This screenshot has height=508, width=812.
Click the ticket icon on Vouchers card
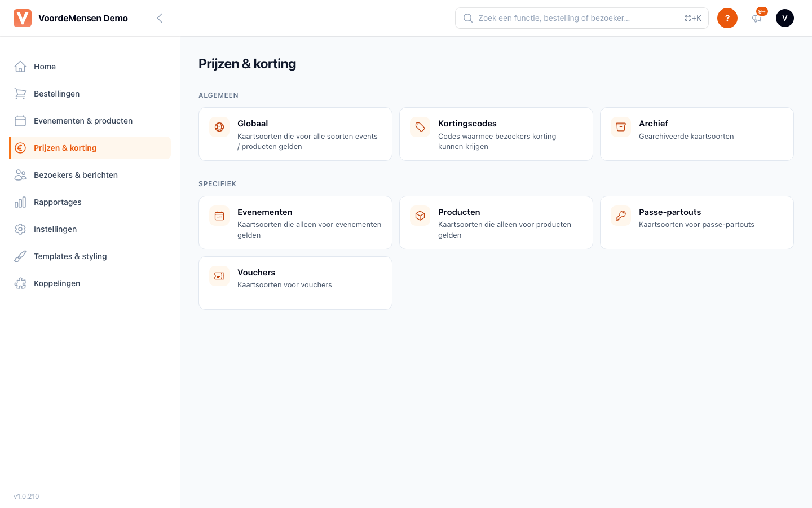[219, 276]
